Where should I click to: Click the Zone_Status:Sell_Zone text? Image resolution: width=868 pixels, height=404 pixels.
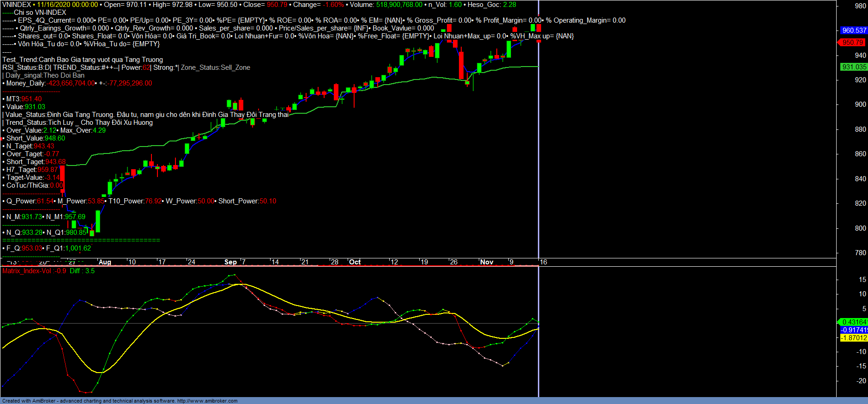point(215,67)
